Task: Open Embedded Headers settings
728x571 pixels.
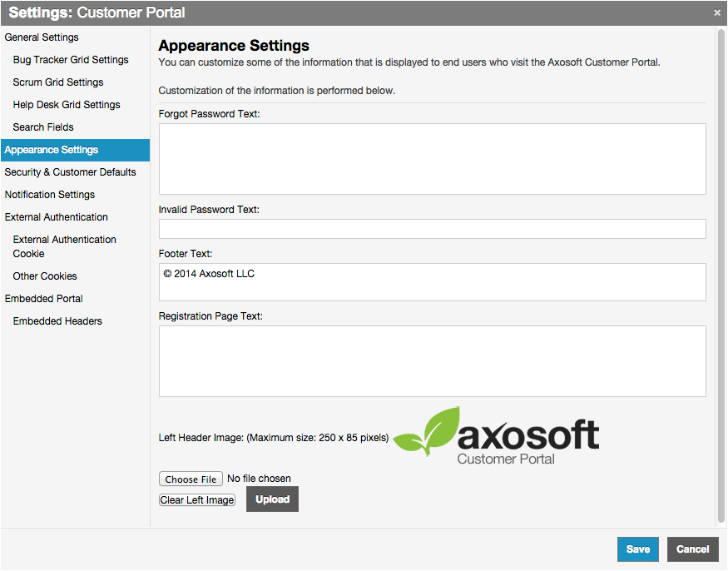Action: [57, 321]
